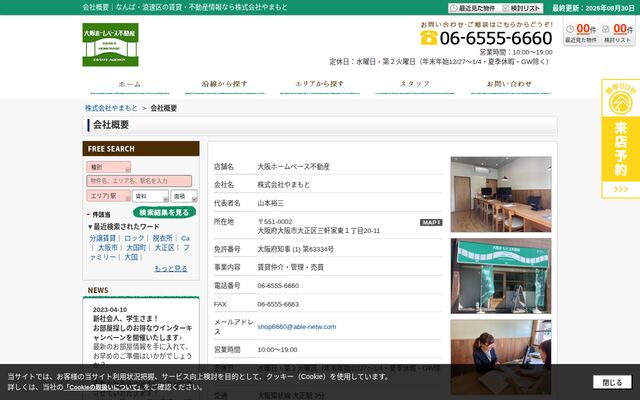
Task: Click the green 検索結果を見る button
Action: (164, 212)
